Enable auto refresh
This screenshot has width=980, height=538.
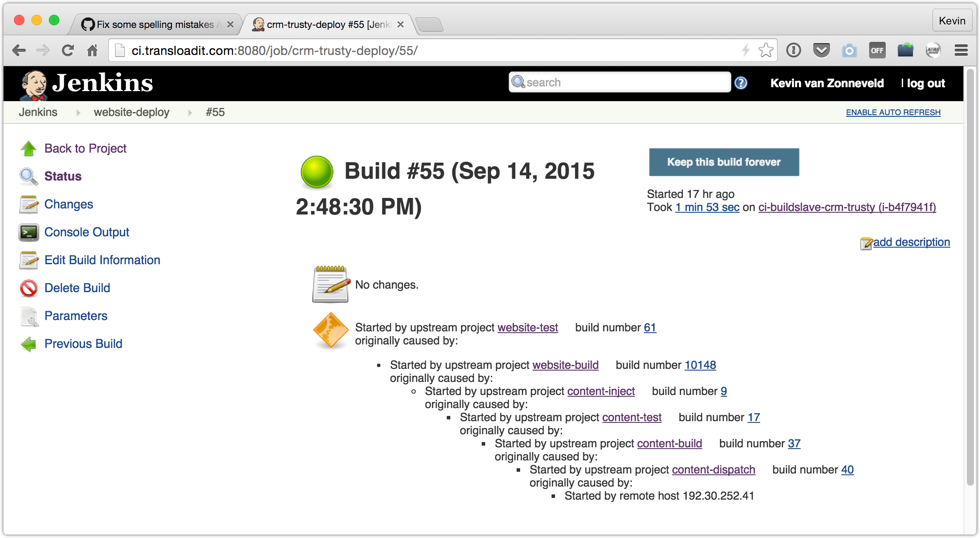pos(893,112)
